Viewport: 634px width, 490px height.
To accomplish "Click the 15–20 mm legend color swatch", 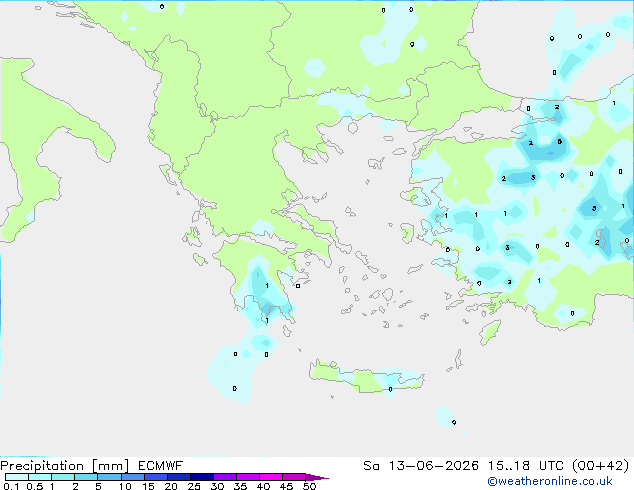I will tap(155, 477).
